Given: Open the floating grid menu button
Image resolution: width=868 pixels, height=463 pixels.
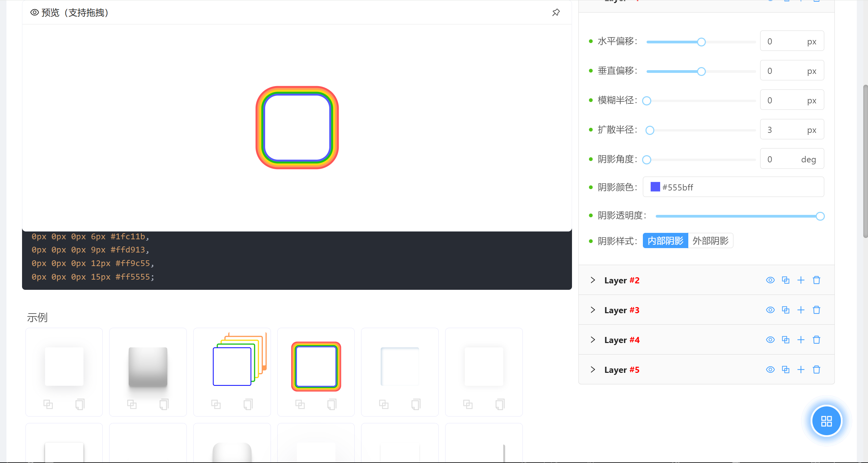Looking at the screenshot, I should coord(826,421).
